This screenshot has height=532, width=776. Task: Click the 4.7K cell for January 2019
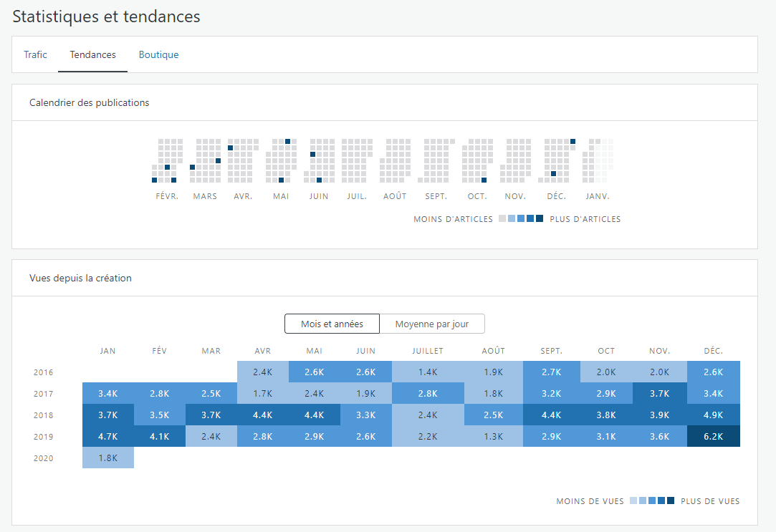tap(108, 437)
